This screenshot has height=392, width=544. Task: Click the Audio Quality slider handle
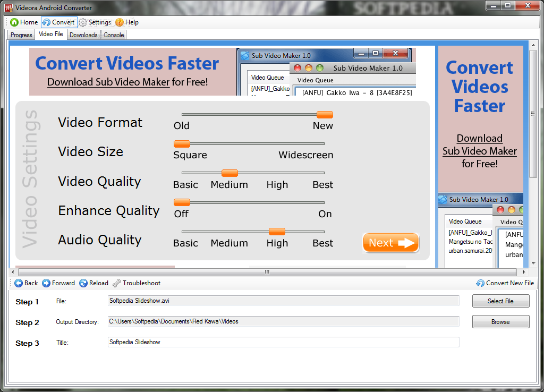[277, 232]
